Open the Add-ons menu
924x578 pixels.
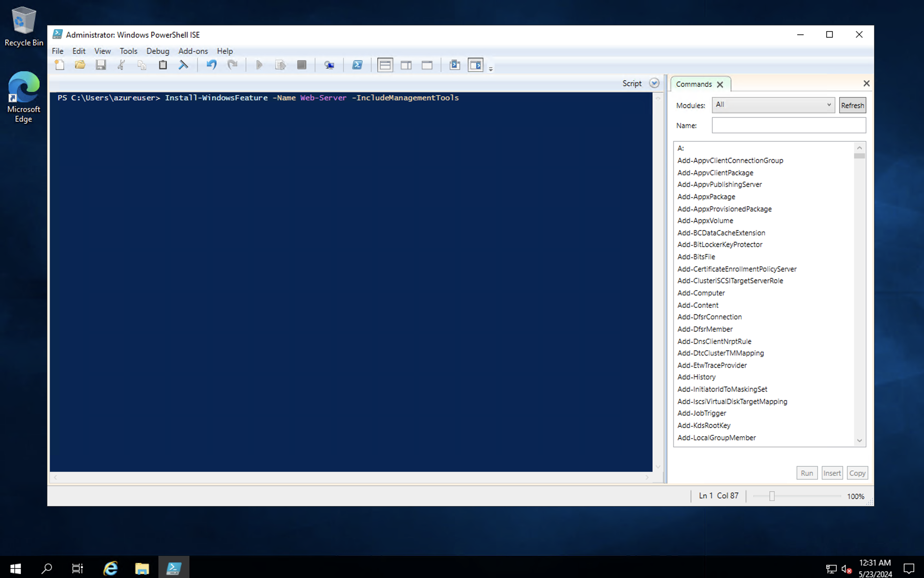193,51
